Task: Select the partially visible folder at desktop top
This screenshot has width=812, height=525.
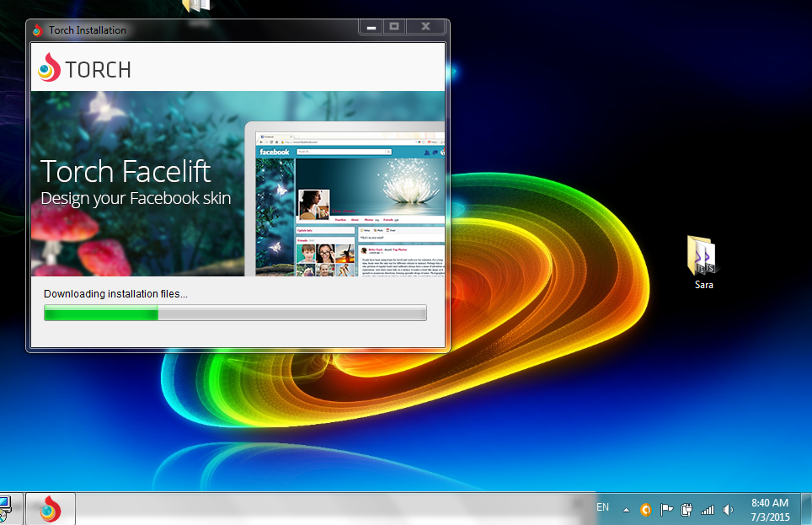Action: pyautogui.click(x=195, y=6)
